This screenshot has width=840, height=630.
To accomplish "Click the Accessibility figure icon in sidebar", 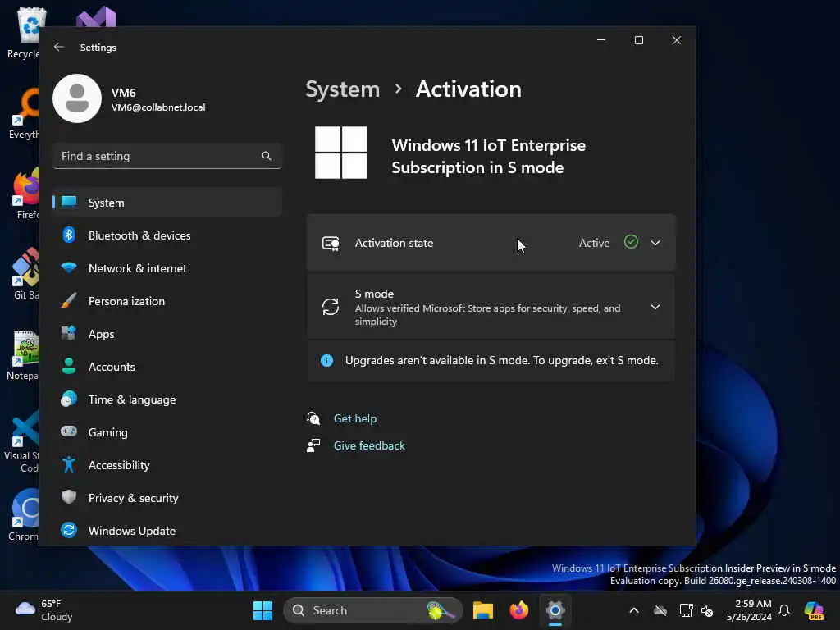I will [69, 464].
